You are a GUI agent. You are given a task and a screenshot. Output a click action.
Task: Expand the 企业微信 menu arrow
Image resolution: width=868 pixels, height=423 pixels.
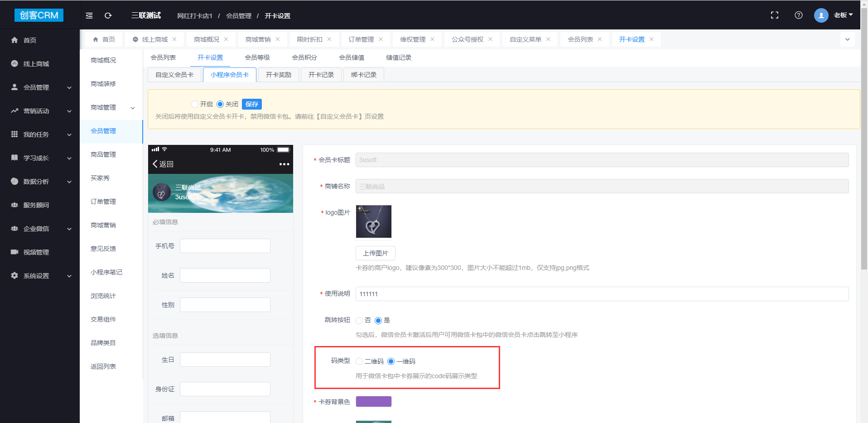(69, 229)
